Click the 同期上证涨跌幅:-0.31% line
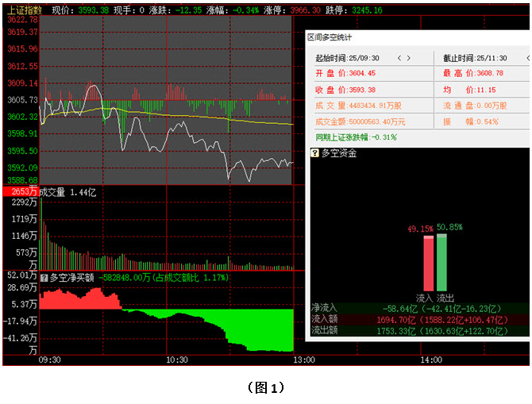The width and height of the screenshot is (532, 404). click(356, 137)
